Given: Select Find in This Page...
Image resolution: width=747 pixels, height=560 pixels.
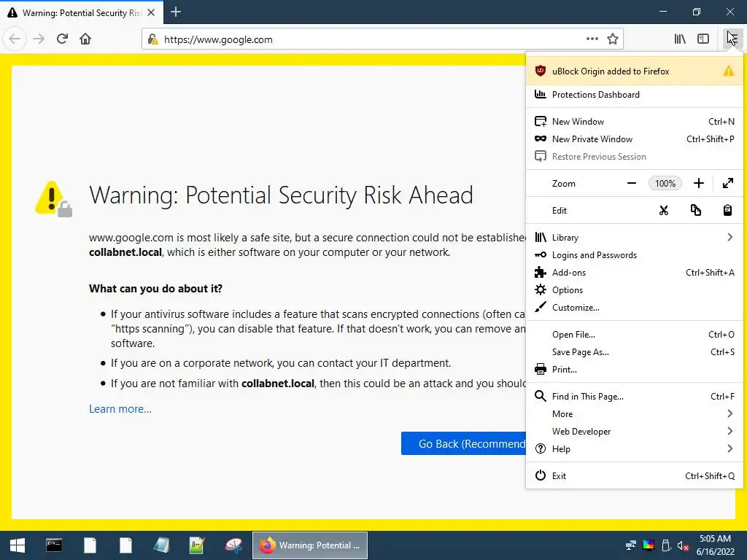Looking at the screenshot, I should [634, 396].
